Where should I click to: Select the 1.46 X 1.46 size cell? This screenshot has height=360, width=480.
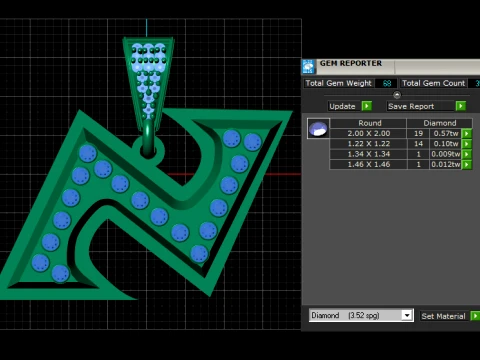[x=368, y=165]
